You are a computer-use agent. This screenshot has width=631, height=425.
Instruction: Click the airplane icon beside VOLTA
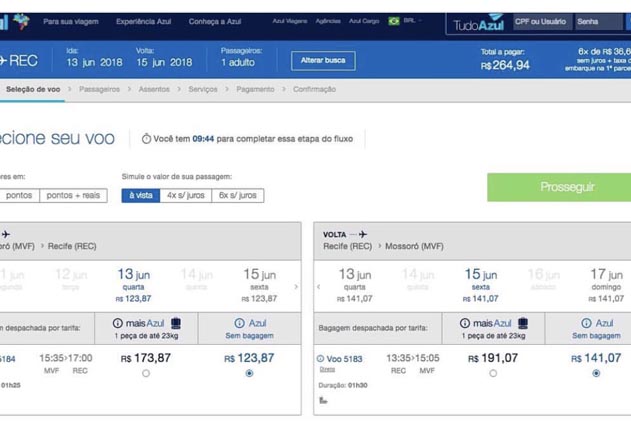pos(363,234)
